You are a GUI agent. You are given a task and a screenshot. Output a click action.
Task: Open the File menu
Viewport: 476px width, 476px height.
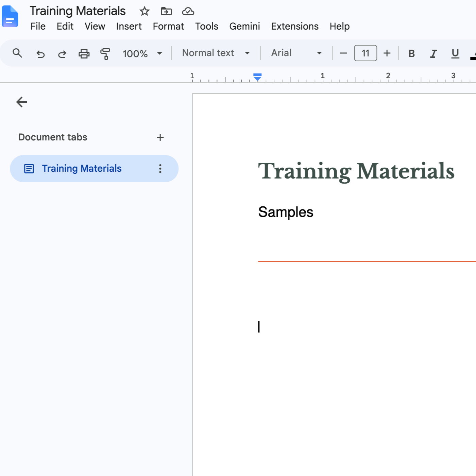pos(38,26)
